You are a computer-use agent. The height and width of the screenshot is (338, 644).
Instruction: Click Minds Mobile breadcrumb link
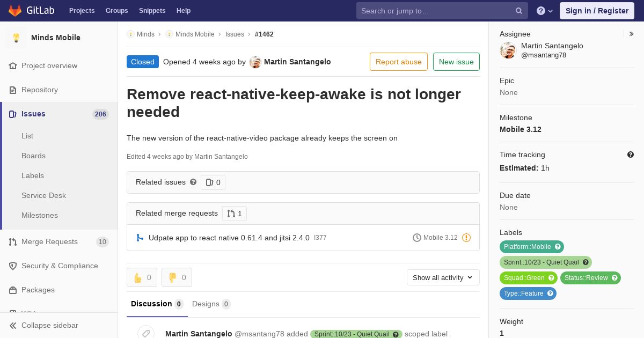point(195,34)
